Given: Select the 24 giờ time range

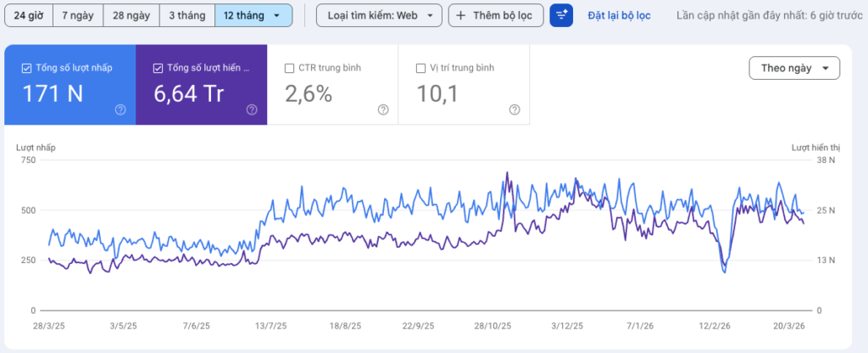Looking at the screenshot, I should click(28, 15).
